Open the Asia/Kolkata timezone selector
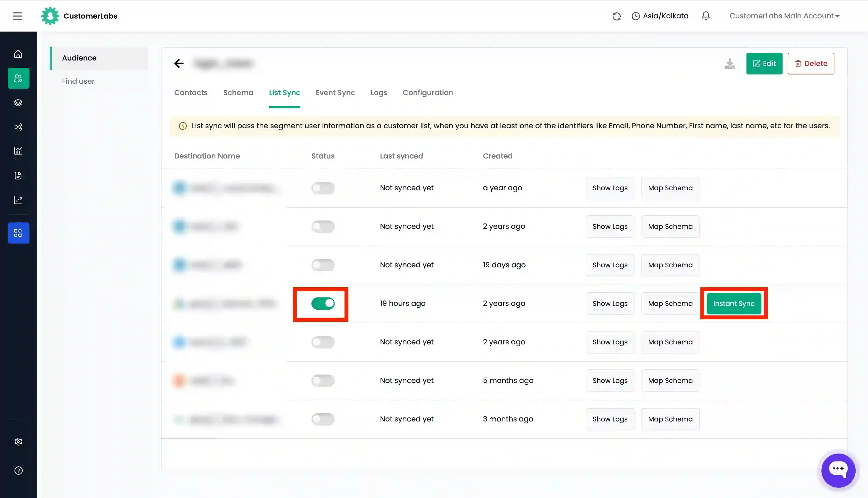 click(x=660, y=16)
